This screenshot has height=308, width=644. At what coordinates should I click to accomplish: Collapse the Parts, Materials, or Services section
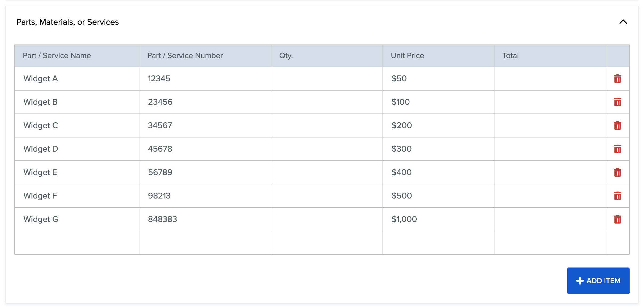tap(623, 22)
